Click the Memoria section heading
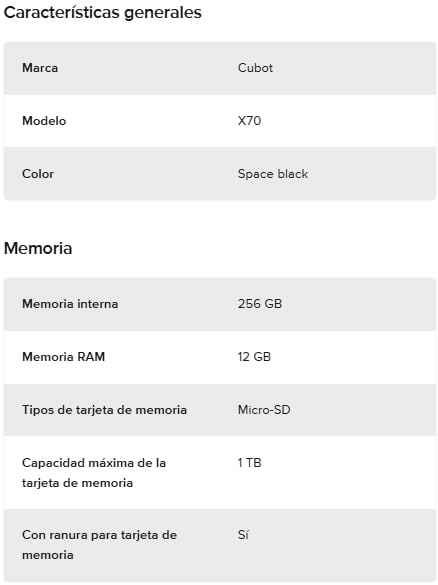This screenshot has width=438, height=585. click(x=38, y=248)
